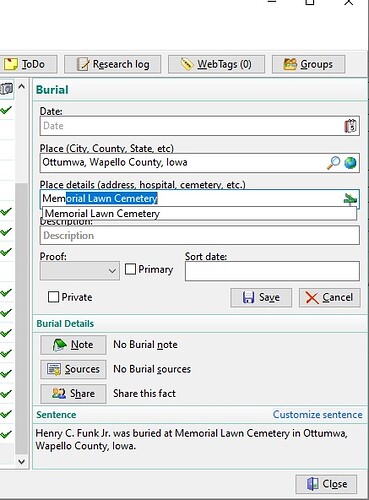Save the burial fact
This screenshot has width=369, height=500.
pyautogui.click(x=261, y=297)
